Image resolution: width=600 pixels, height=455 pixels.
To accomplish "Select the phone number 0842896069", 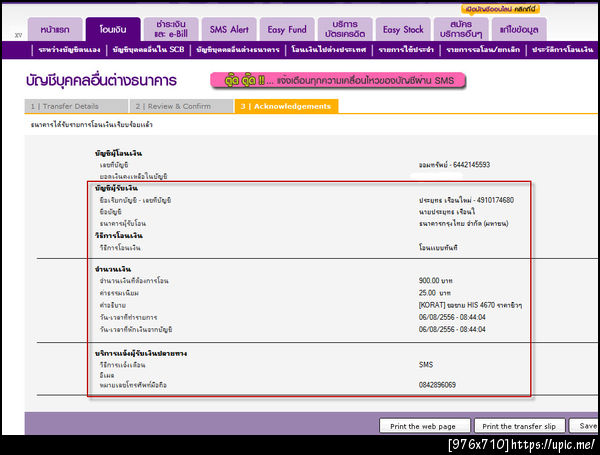I will (437, 385).
